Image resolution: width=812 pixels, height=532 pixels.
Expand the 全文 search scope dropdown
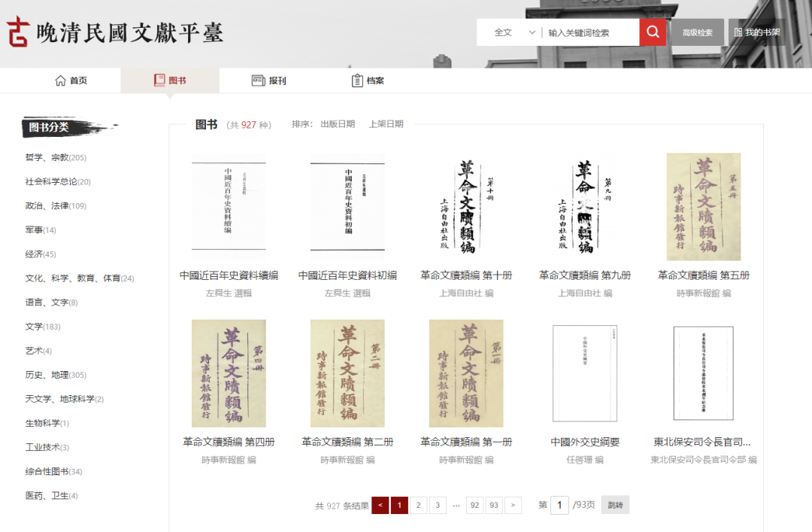tap(514, 32)
